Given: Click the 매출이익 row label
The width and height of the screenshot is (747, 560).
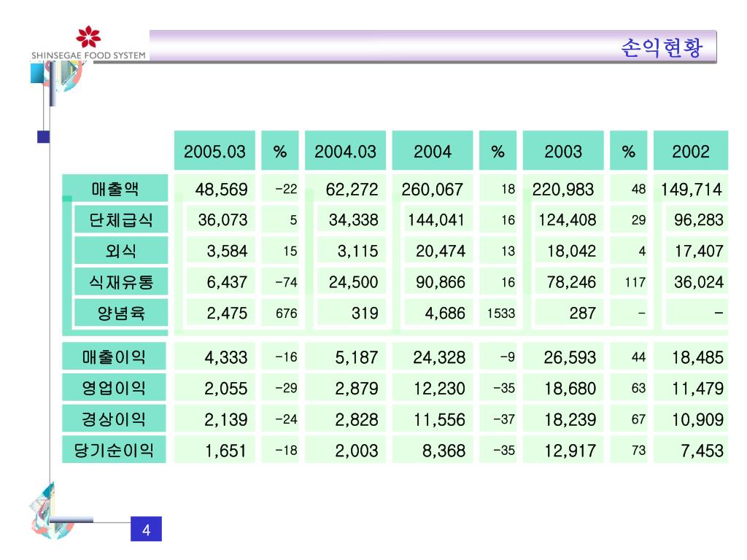Looking at the screenshot, I should coord(114,357).
